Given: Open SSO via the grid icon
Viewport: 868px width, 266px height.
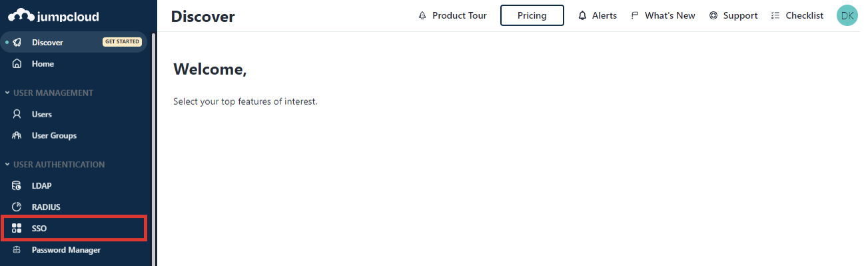Looking at the screenshot, I should [x=17, y=229].
